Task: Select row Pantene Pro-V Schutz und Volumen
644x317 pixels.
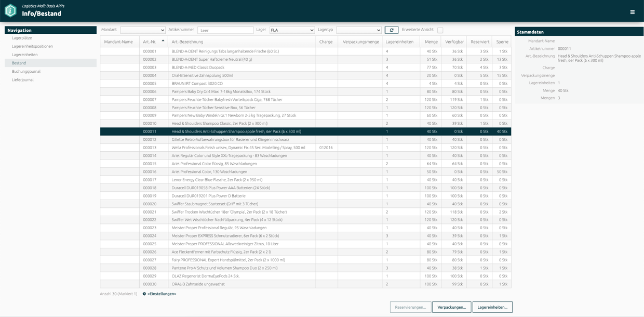Action: tap(305, 268)
